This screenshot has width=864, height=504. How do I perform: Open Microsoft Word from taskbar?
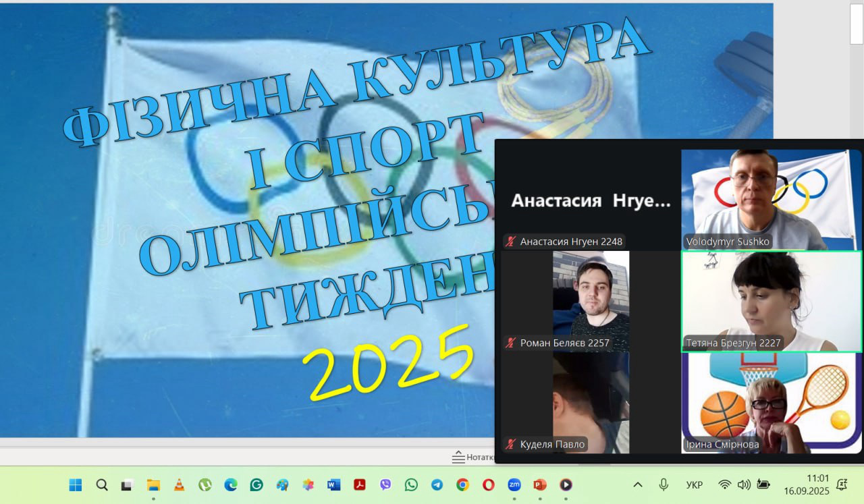pyautogui.click(x=333, y=484)
